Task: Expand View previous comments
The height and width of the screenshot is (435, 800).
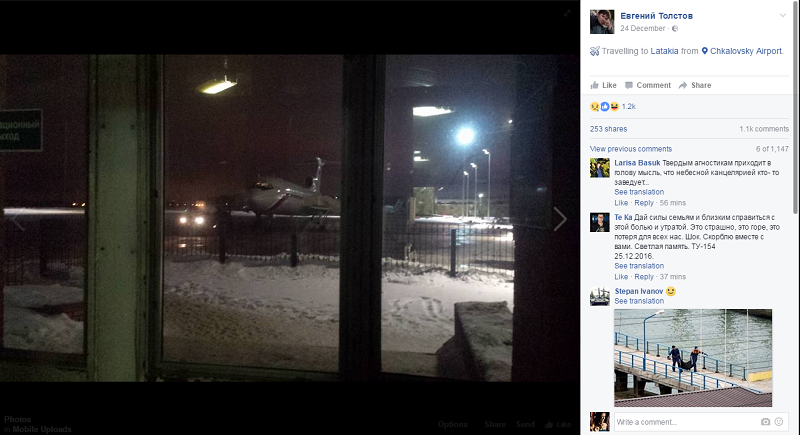Action: [631, 149]
